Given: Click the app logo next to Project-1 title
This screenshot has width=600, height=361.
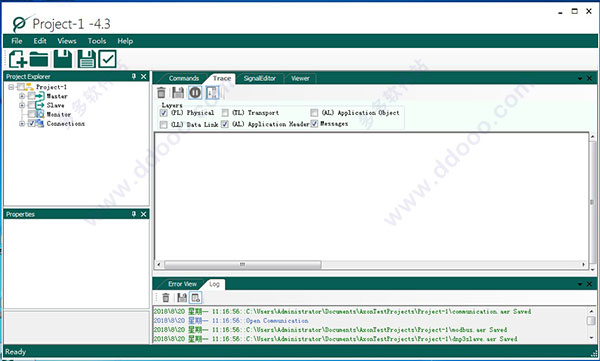Looking at the screenshot, I should click(20, 23).
